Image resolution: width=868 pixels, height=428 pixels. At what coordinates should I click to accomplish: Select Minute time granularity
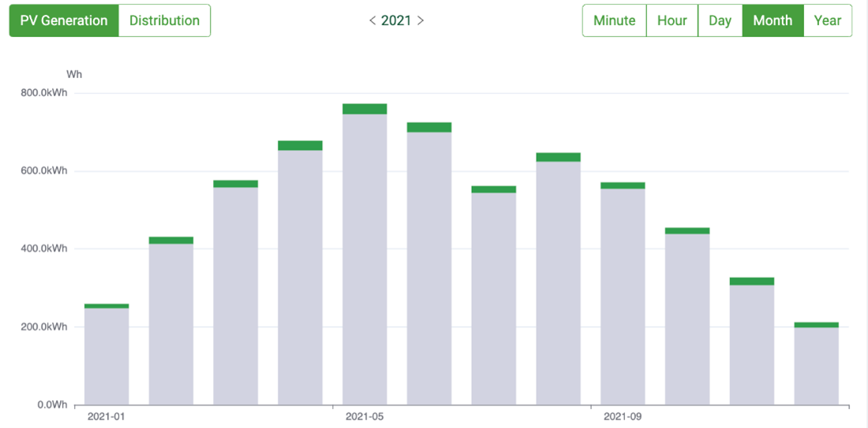coord(614,20)
